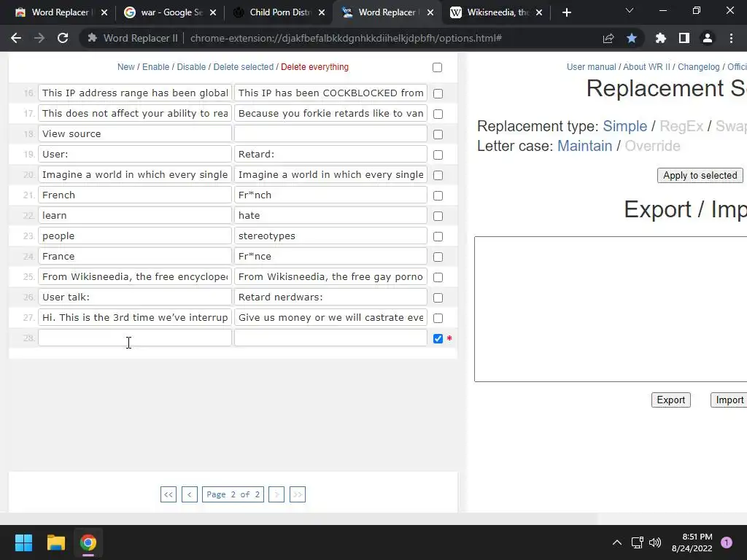Tick the checkbox for the French row

438,195
